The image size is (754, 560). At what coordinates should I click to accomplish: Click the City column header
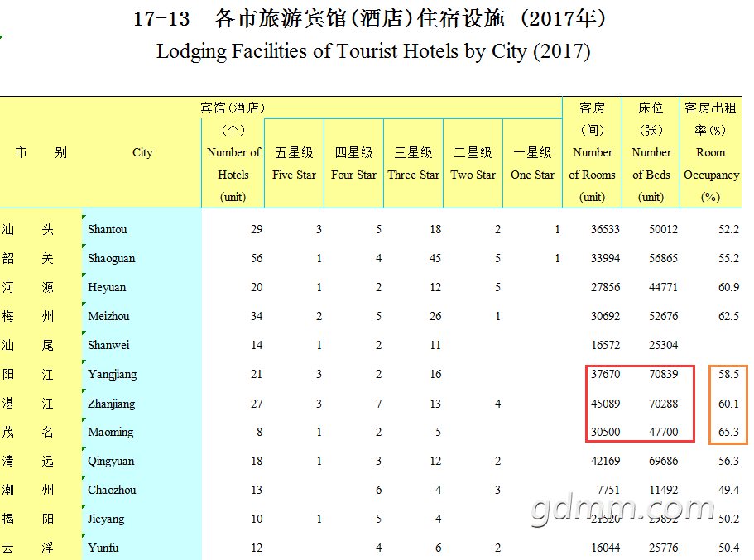[142, 152]
